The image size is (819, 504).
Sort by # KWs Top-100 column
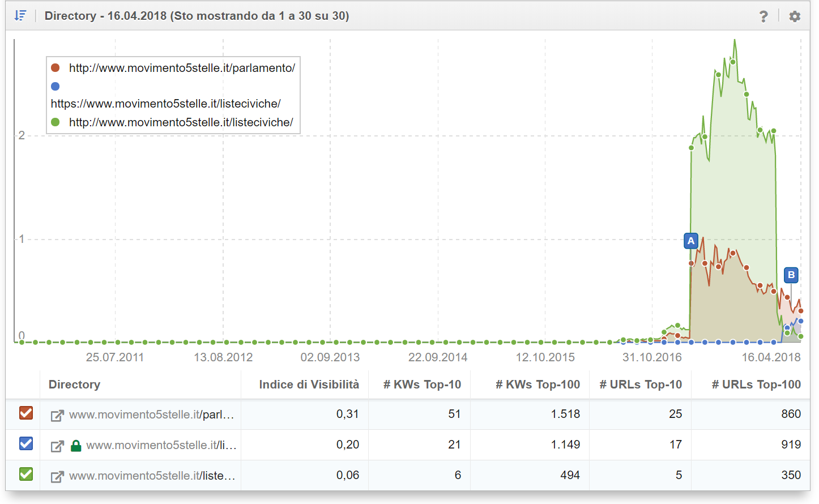coord(538,385)
